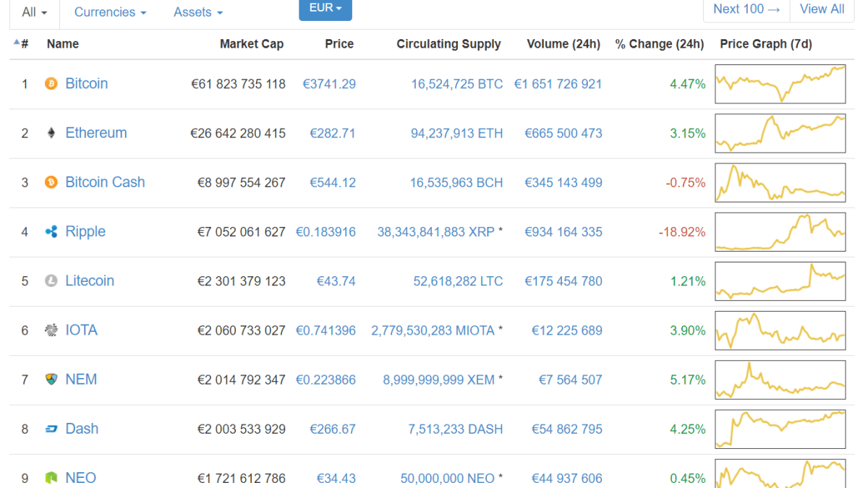Click Litecoin volume €175 454 780
The width and height of the screenshot is (868, 488).
coord(563,281)
